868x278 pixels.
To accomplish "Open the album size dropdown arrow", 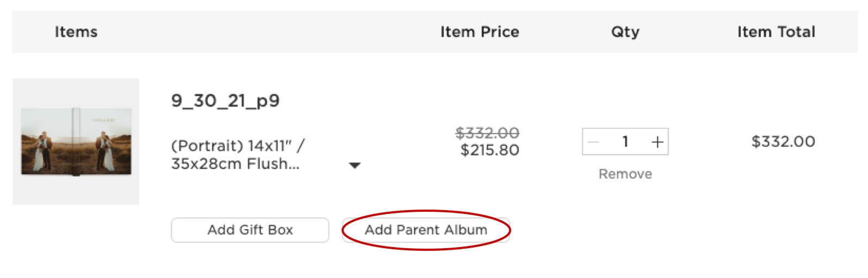I will pyautogui.click(x=355, y=165).
